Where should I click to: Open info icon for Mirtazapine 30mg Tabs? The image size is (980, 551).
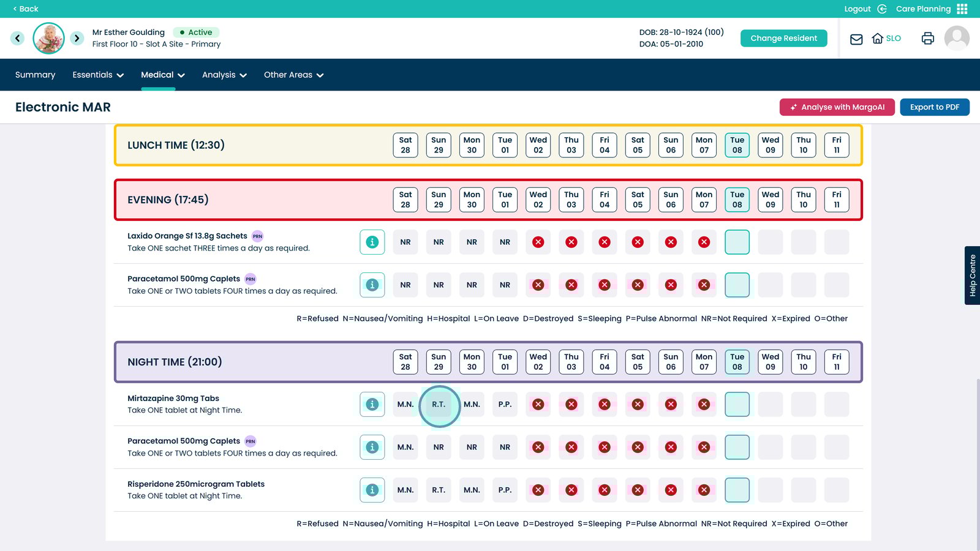[372, 405]
